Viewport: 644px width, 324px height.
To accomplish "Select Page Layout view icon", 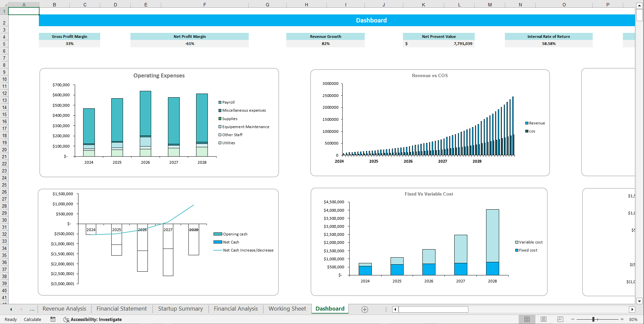I will 543,319.
